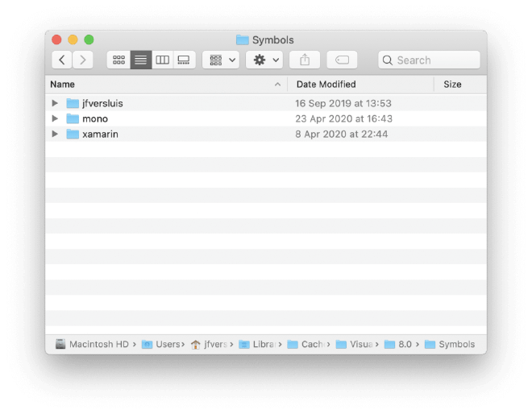Viewport: 532px width, 414px height.
Task: Click the Caches folder in path bar
Action: [305, 344]
